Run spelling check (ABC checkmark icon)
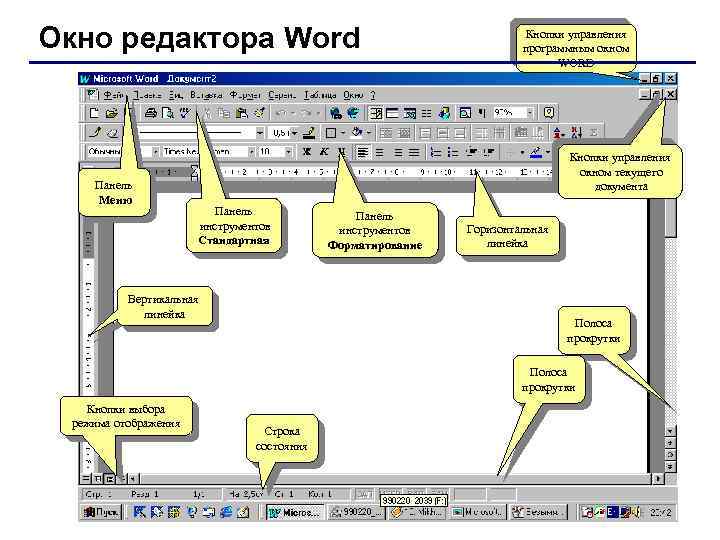 185,112
